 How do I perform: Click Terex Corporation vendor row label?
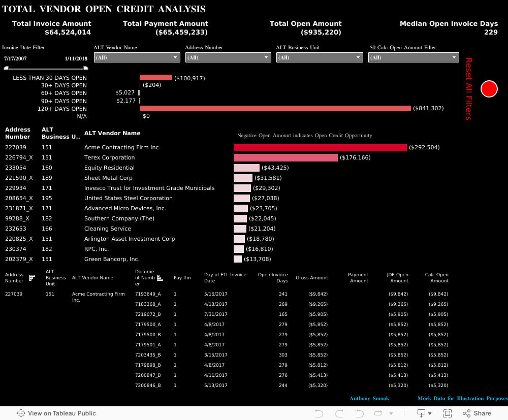(109, 157)
